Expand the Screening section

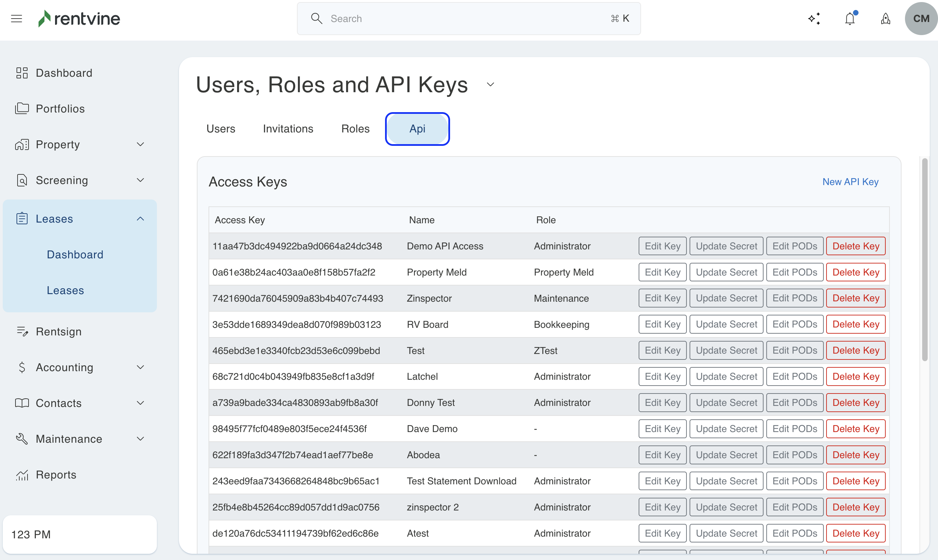[140, 180]
